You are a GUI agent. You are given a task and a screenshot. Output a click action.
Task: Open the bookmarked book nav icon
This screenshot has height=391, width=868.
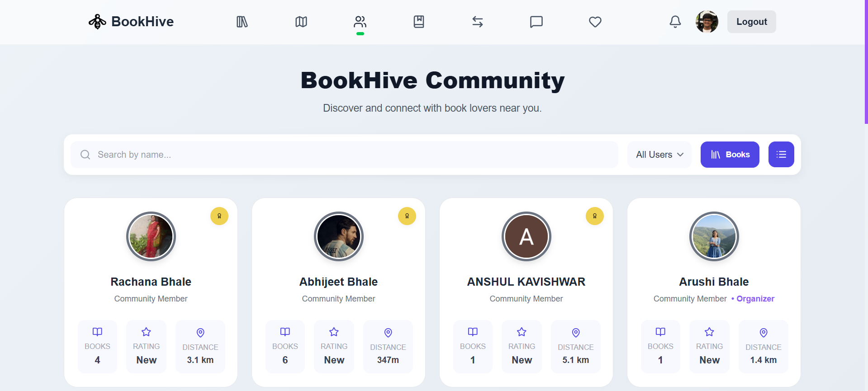419,22
